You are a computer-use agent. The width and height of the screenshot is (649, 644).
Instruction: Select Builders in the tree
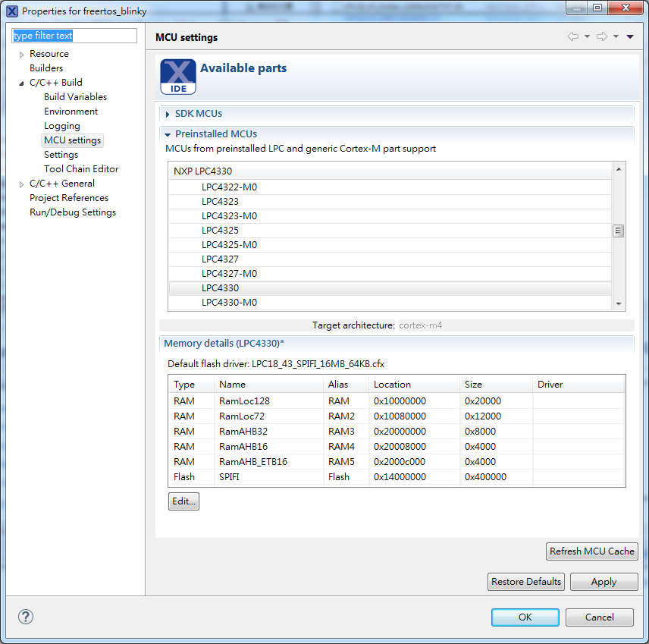point(46,68)
